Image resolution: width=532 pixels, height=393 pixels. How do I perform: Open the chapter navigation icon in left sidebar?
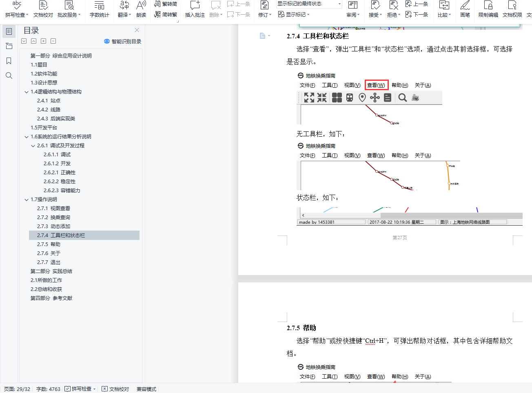click(9, 46)
